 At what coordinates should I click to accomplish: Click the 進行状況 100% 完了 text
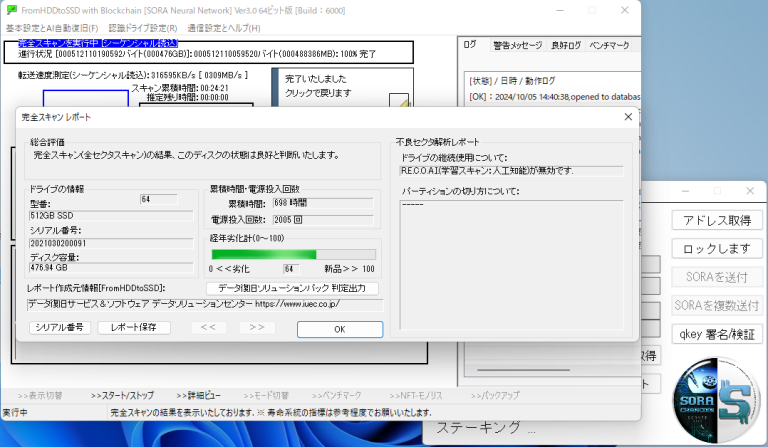coord(197,54)
